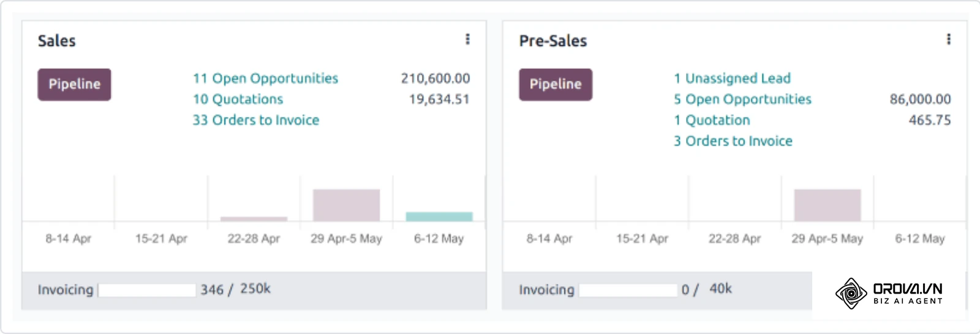Click the Pre-Sales chart 22-28 Apr label
Image resolution: width=980 pixels, height=334 pixels.
[735, 238]
